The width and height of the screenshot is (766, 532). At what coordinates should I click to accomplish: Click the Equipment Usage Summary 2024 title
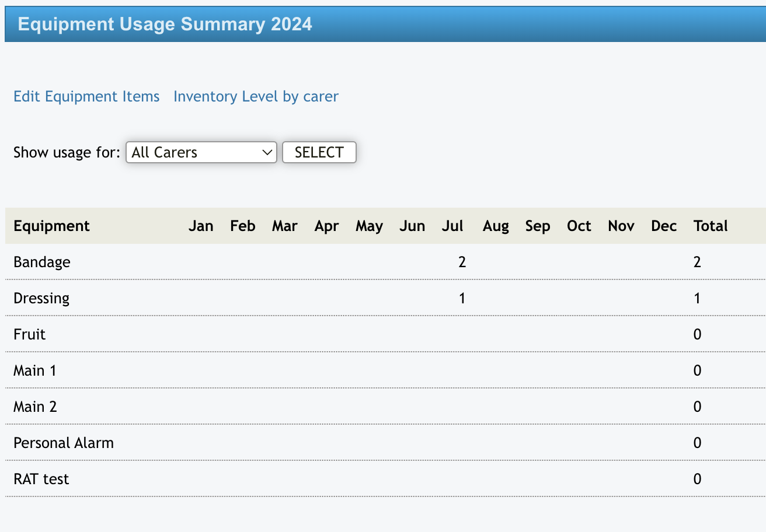click(165, 24)
